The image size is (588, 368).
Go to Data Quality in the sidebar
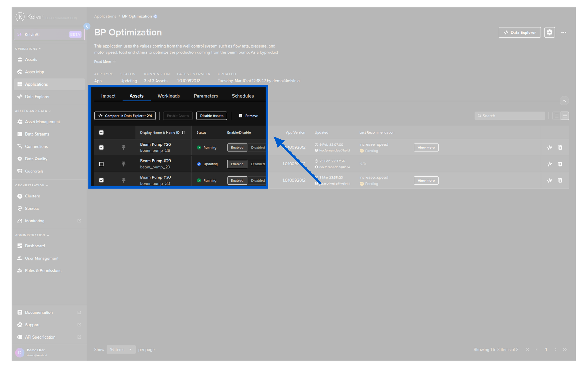(36, 159)
